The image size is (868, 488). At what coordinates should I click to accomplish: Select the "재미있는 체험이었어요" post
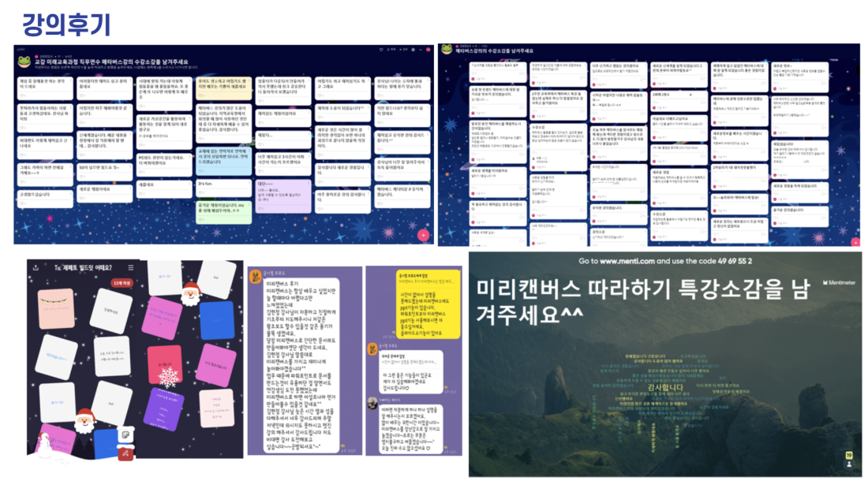click(283, 117)
